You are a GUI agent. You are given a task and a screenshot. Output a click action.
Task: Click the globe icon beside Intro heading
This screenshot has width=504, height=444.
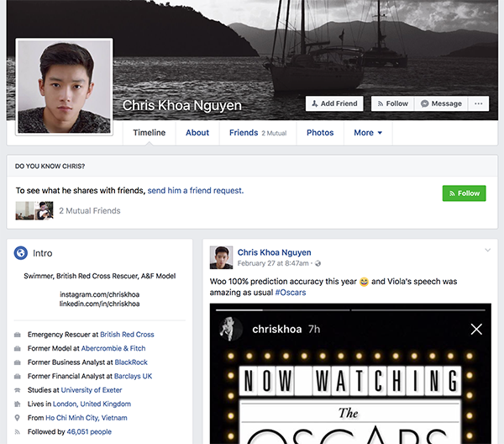(22, 253)
